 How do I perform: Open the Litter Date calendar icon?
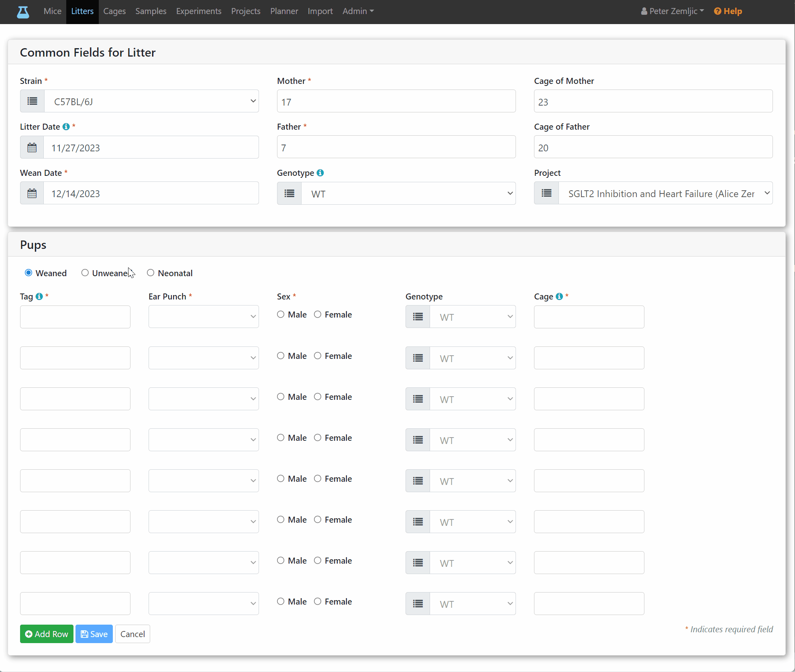pyautogui.click(x=32, y=147)
